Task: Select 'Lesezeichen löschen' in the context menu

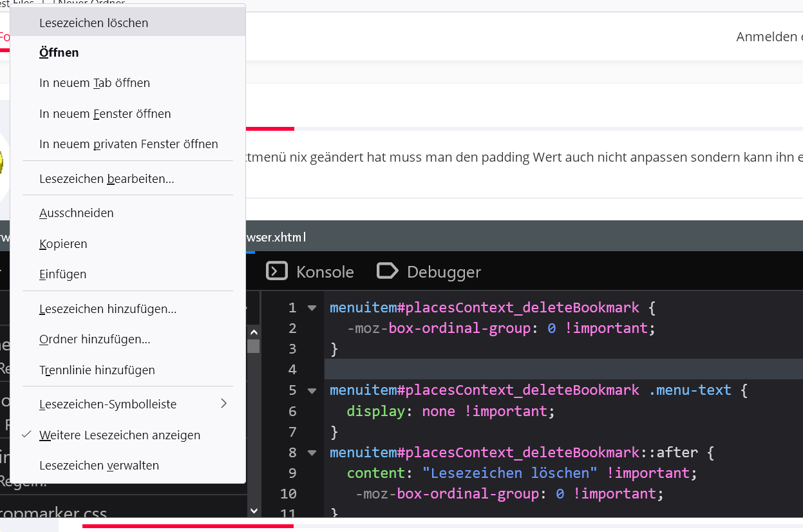Action: [x=94, y=23]
